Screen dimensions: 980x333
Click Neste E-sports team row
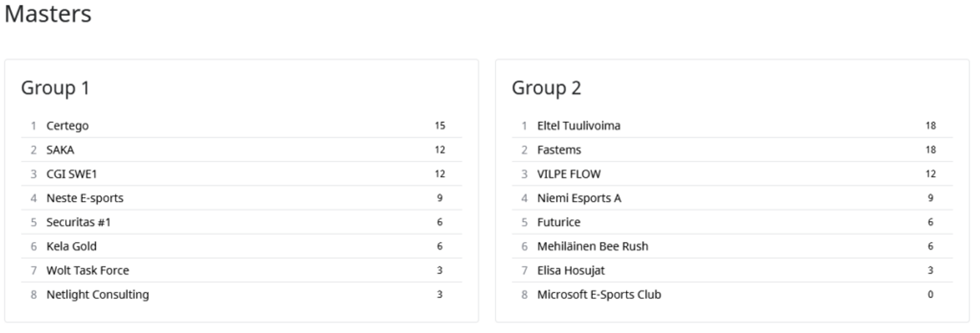tap(85, 198)
